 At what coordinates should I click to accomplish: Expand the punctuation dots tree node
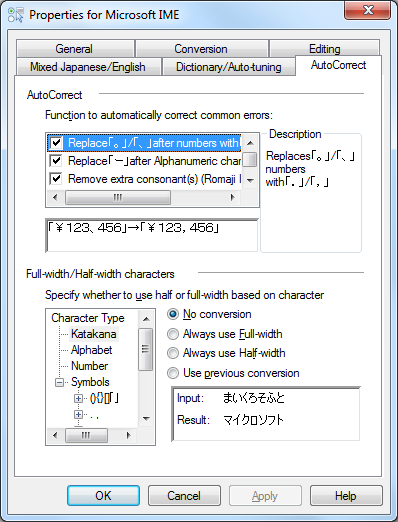coord(79,414)
